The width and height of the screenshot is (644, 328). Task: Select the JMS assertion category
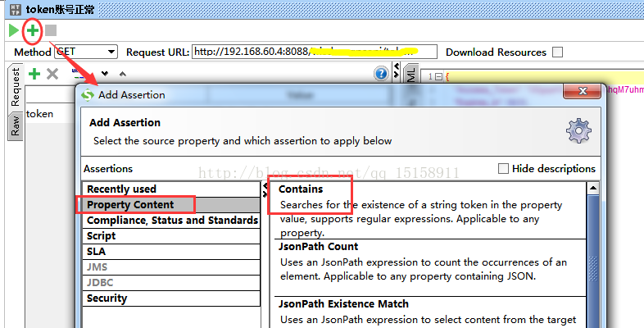click(171, 267)
